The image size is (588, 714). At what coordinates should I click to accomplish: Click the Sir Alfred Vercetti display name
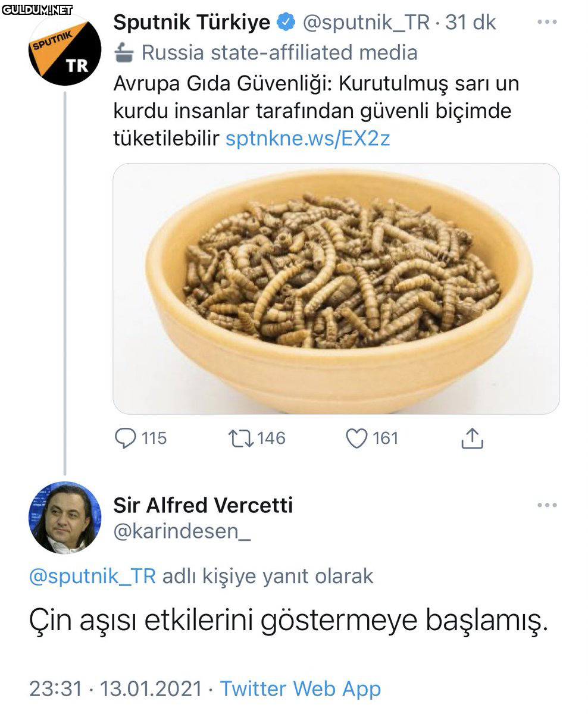(203, 505)
